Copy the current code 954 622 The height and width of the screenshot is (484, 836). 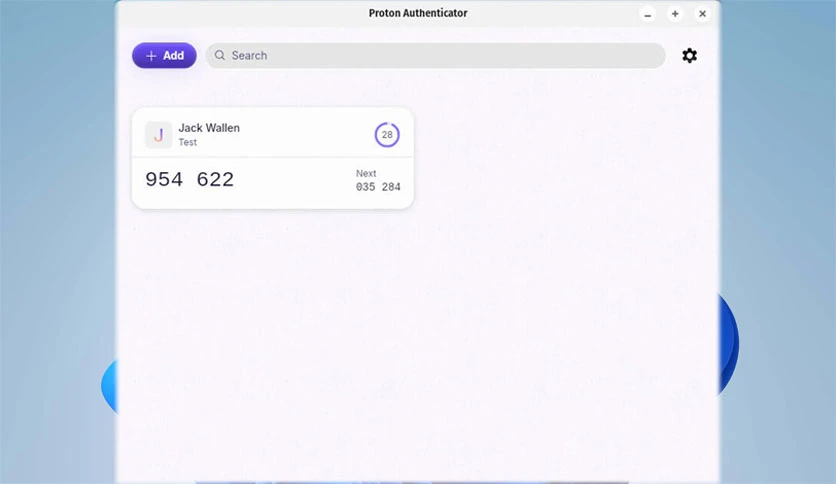[190, 180]
